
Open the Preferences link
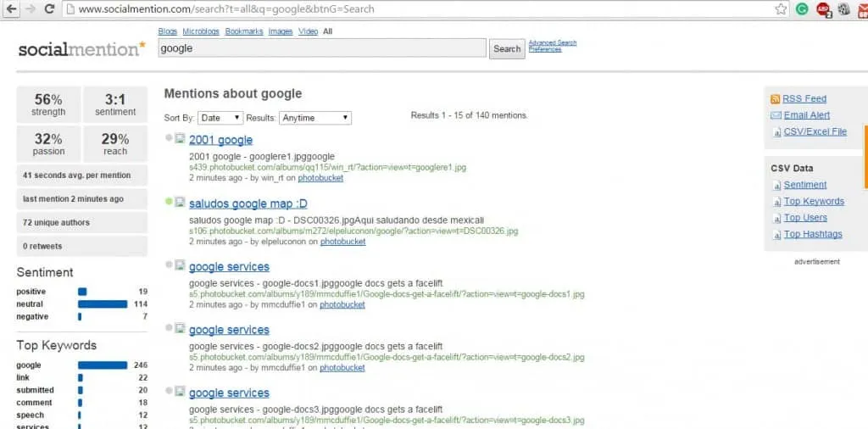click(x=545, y=49)
